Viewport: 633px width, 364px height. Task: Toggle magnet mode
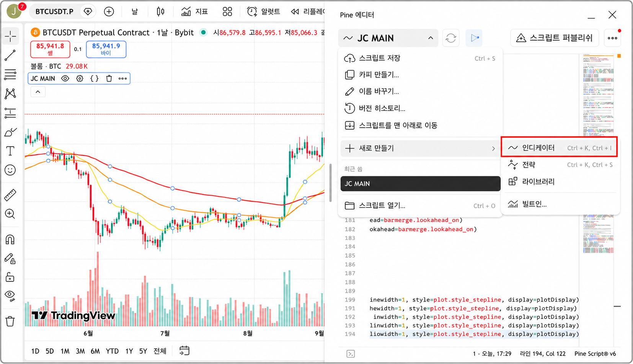pyautogui.click(x=10, y=240)
